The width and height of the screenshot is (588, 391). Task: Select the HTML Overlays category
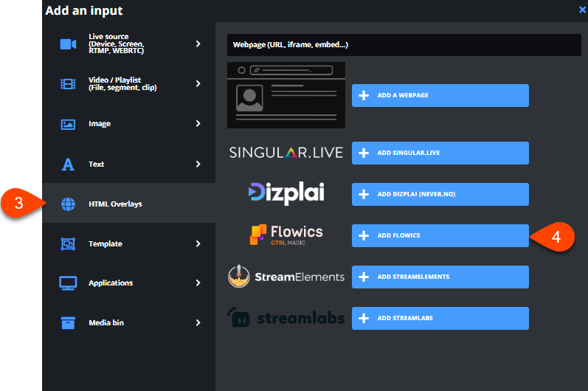click(x=128, y=203)
